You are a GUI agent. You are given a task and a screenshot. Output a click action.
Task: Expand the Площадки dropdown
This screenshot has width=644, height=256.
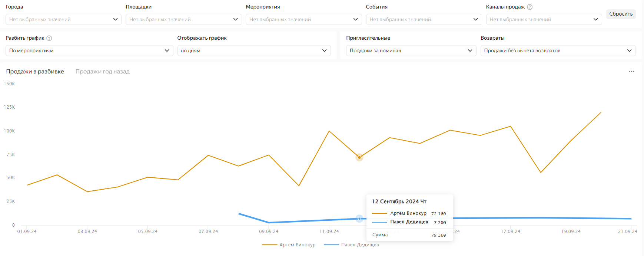pos(183,19)
